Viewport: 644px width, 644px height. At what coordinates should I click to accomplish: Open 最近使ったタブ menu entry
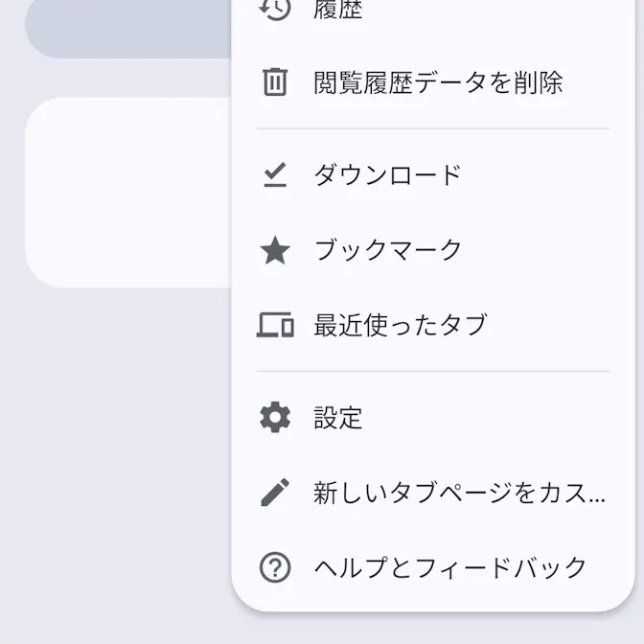(401, 325)
